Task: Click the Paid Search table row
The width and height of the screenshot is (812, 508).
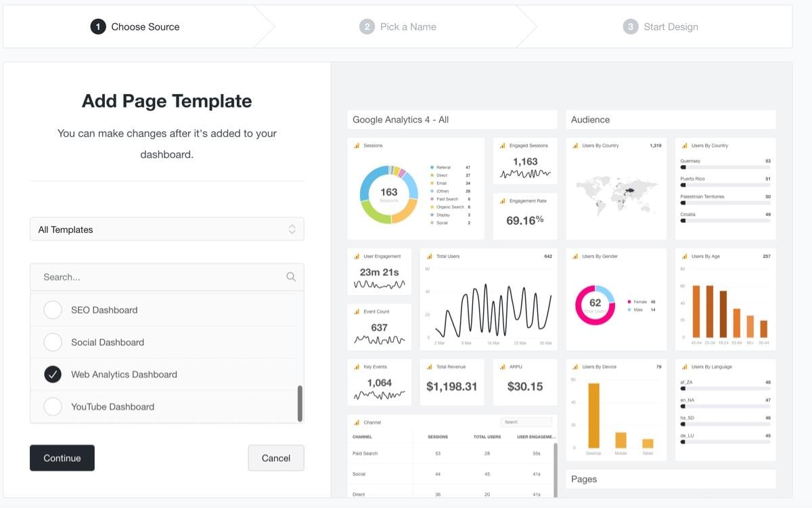Action: click(451, 453)
